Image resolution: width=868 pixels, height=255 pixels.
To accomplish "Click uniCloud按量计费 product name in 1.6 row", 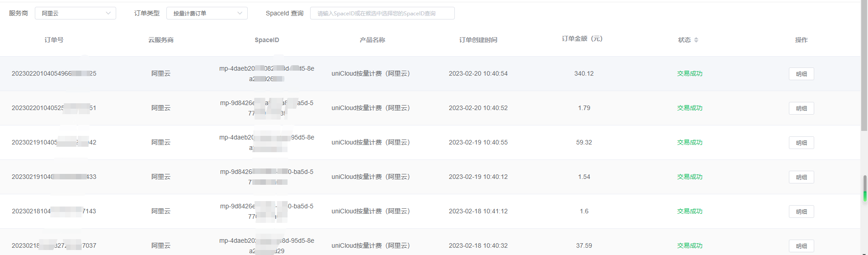I will (371, 211).
